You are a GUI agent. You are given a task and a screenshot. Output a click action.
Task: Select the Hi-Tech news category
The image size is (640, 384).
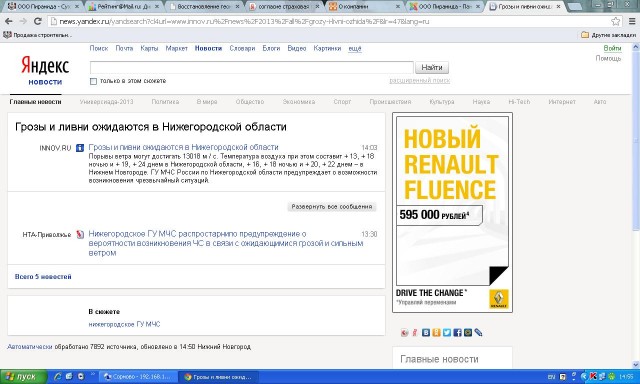pyautogui.click(x=519, y=102)
